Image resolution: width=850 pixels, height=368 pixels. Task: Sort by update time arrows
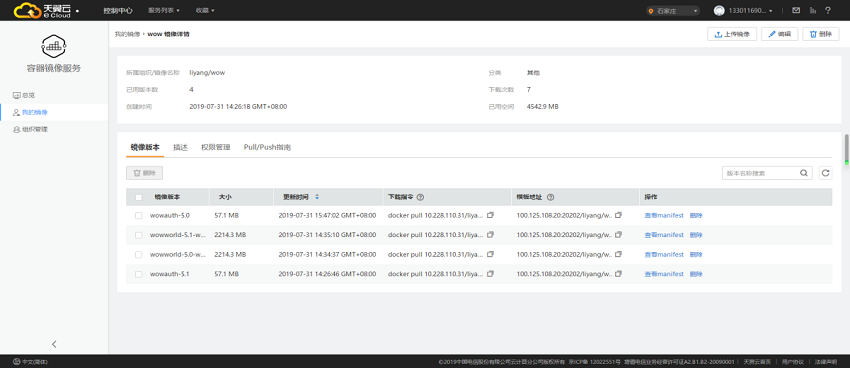317,197
